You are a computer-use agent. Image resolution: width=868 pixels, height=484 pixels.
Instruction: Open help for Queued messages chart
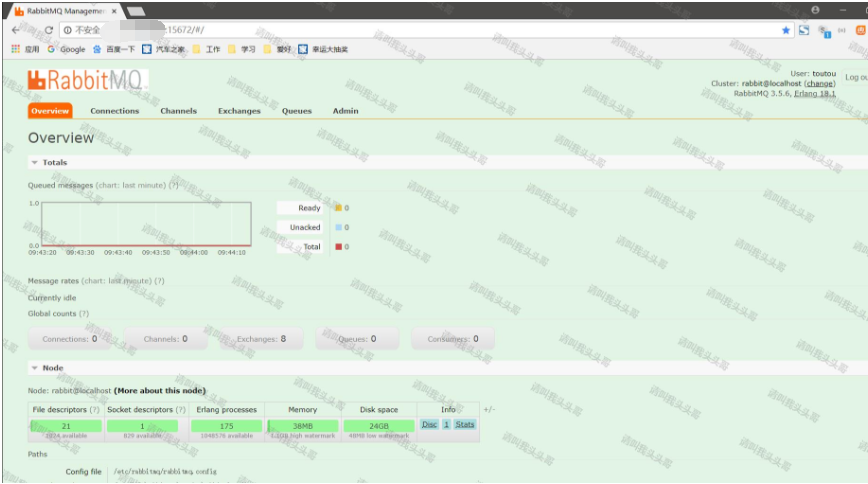point(173,185)
